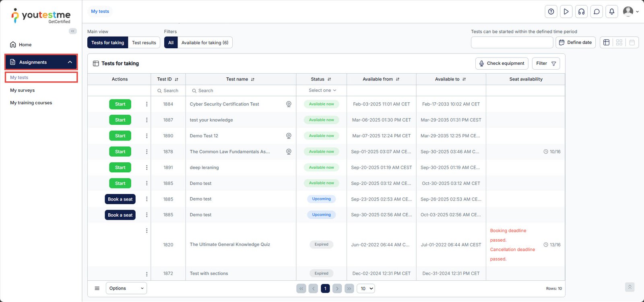Click the Check equipment button

(502, 63)
